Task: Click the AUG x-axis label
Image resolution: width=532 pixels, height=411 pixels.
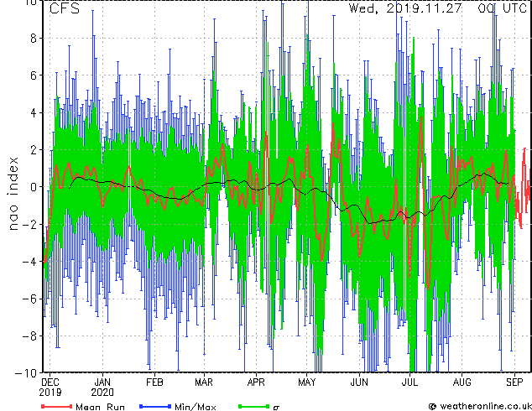Action: (x=462, y=382)
